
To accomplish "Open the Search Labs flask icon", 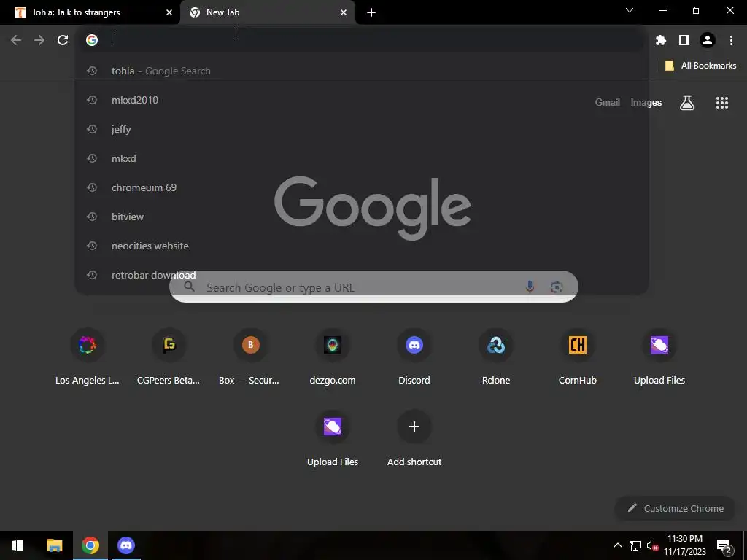I will (x=687, y=102).
